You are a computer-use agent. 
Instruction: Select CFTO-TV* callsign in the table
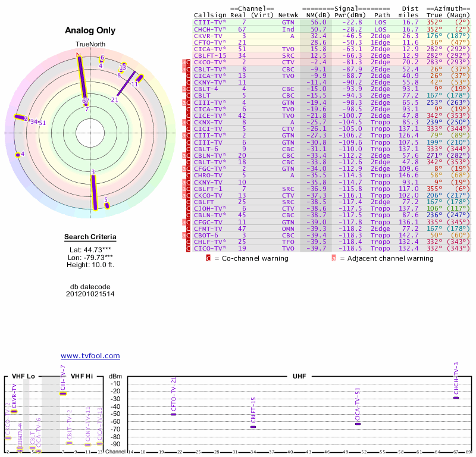tap(209, 42)
